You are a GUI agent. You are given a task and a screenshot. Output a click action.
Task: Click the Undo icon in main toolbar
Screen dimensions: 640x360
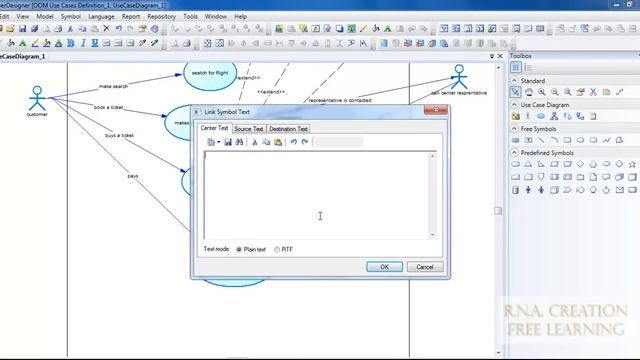tap(118, 29)
